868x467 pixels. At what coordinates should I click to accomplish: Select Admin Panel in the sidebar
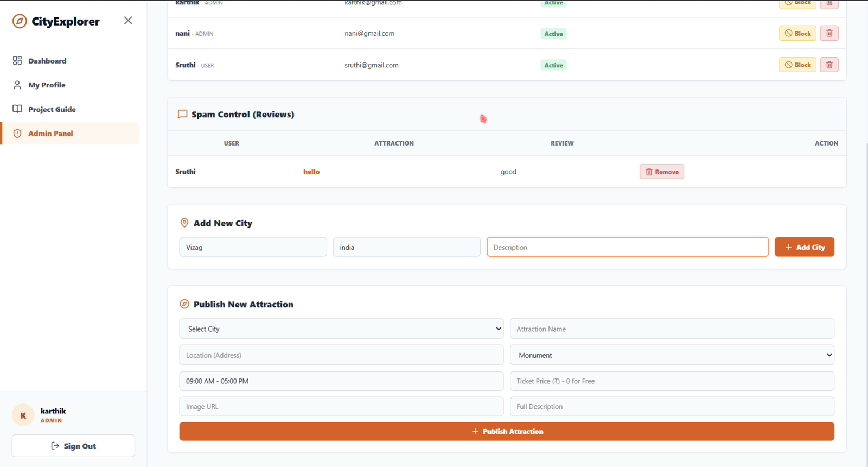click(70, 134)
